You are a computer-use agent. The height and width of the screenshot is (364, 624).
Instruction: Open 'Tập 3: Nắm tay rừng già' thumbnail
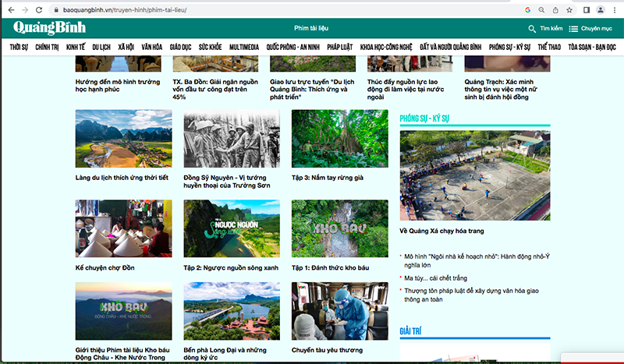340,139
